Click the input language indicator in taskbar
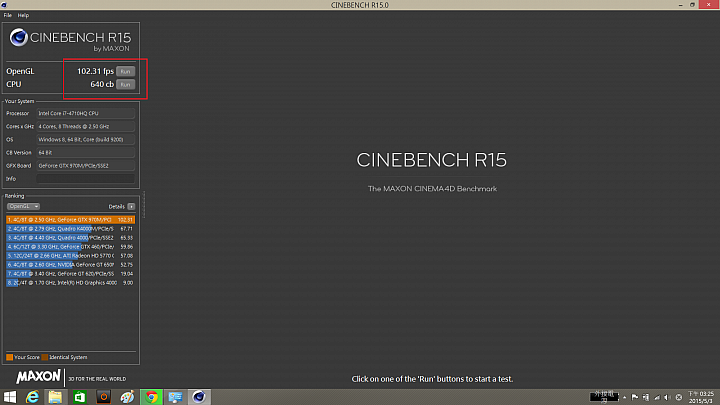Screen dimensions: 720x405 pos(604,397)
